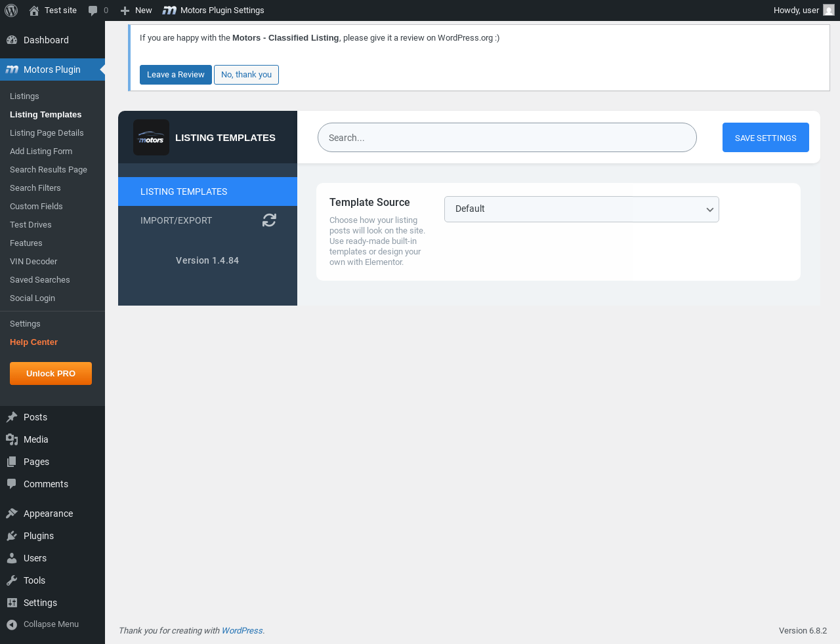Screen dimensions: 840x644
Task: Click the Motors Plugin sidebar icon
Action: coord(12,70)
